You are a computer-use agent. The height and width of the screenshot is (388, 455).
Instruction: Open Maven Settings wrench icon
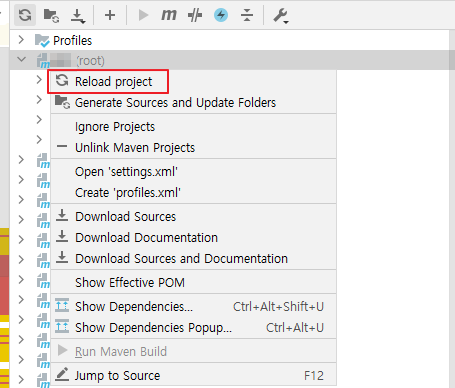280,16
